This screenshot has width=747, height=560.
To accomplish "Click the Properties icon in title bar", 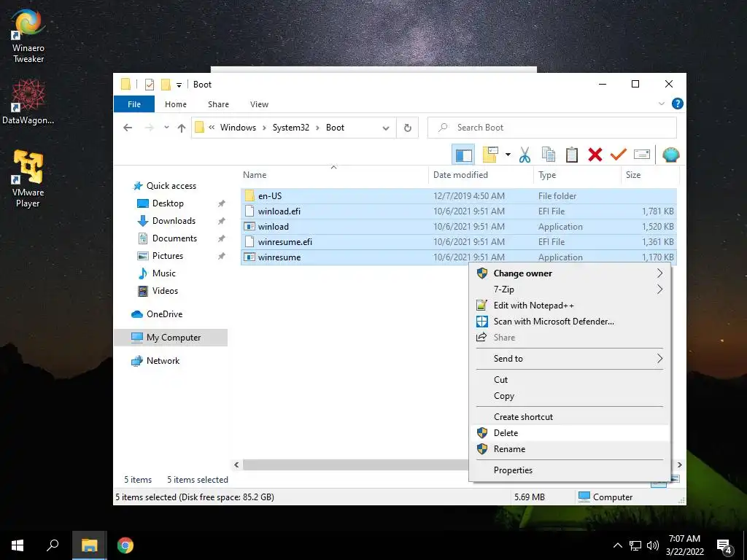I will [x=150, y=85].
